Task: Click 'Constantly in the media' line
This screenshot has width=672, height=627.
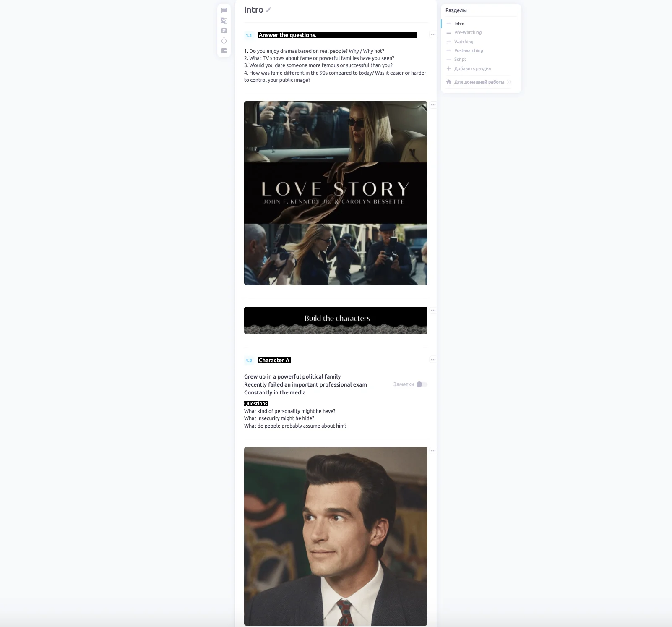Action: coord(275,392)
